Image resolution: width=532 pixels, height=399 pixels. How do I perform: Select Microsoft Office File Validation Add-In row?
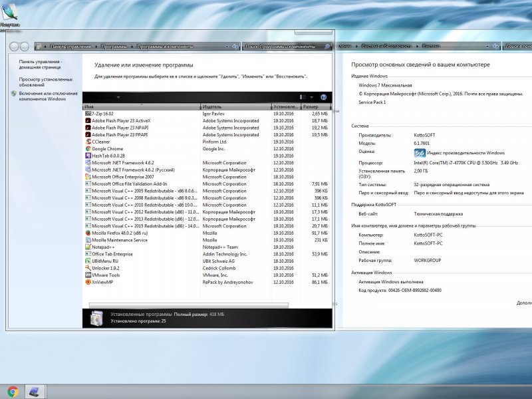(x=207, y=184)
